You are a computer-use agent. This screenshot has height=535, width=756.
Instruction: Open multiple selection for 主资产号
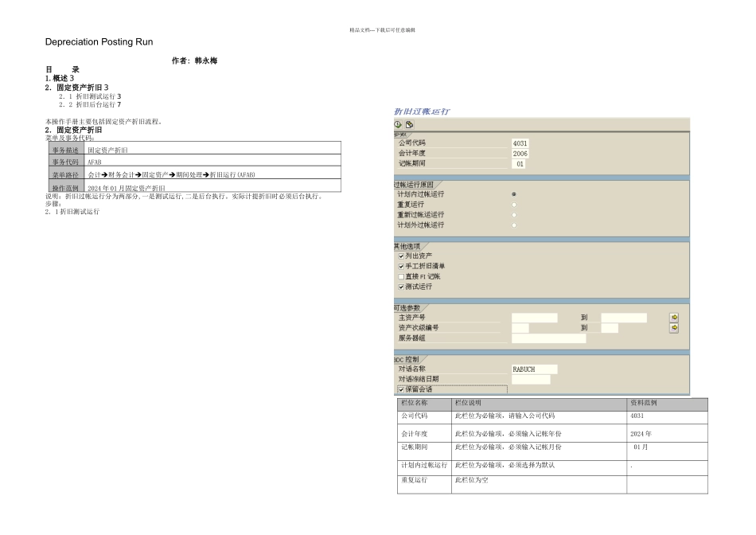[x=674, y=318]
